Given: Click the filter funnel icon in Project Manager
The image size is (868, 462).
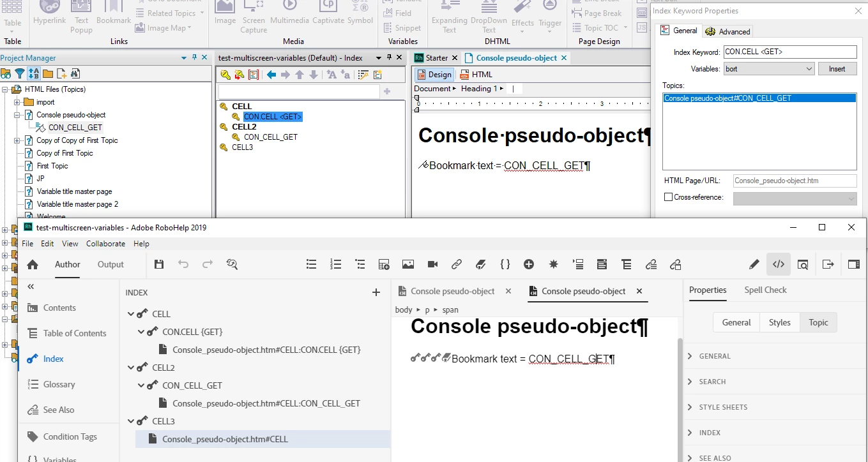Looking at the screenshot, I should 20,73.
